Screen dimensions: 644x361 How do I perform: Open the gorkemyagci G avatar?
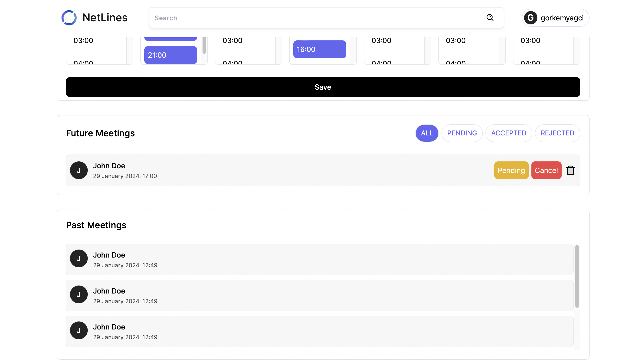[x=531, y=18]
